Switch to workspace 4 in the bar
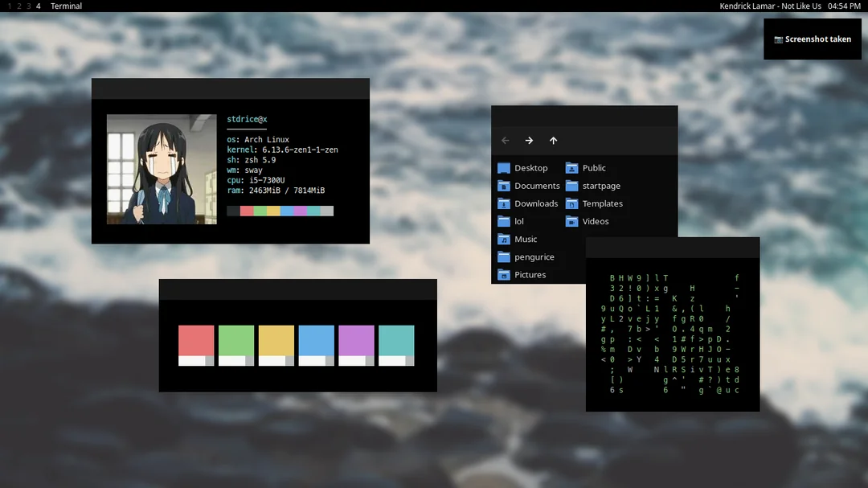Image resolution: width=868 pixels, height=488 pixels. tap(39, 6)
